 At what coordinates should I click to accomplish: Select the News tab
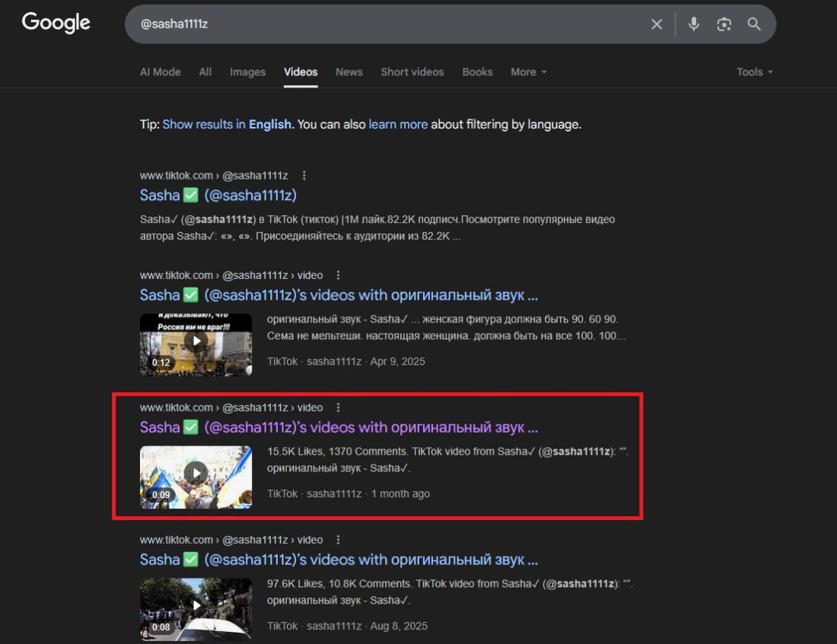point(348,72)
